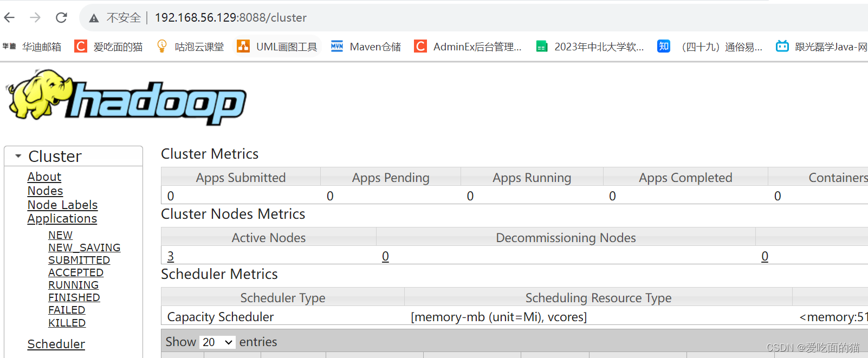Screen dimensions: 868x358
Task: Open the 华迪邮箱 bookmark
Action: tap(32, 47)
